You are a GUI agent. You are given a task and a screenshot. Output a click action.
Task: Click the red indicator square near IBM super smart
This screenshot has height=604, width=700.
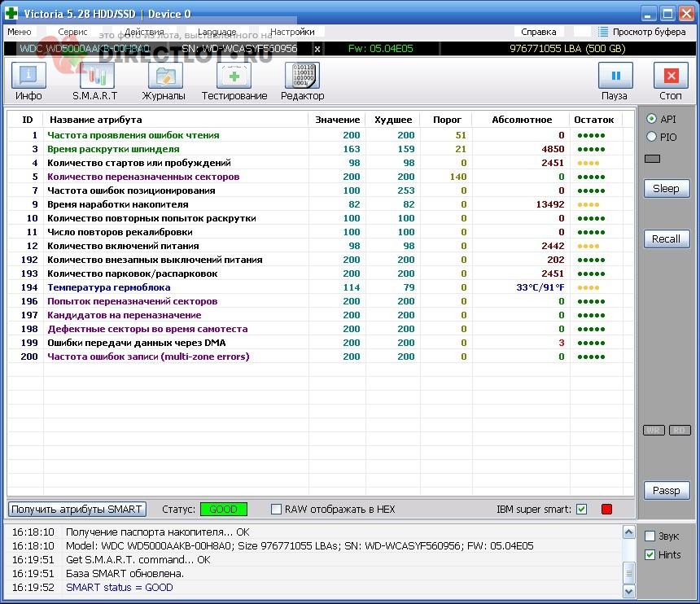[x=606, y=509]
